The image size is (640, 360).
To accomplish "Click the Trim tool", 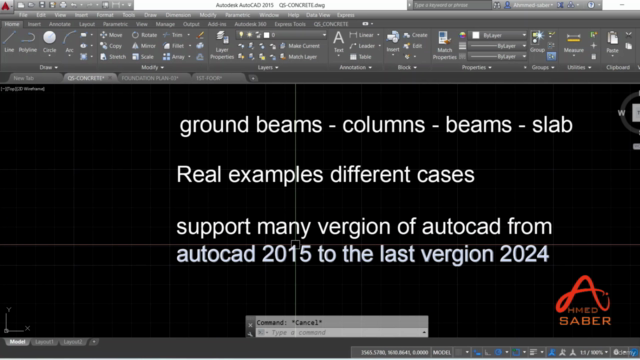I will pos(173,35).
